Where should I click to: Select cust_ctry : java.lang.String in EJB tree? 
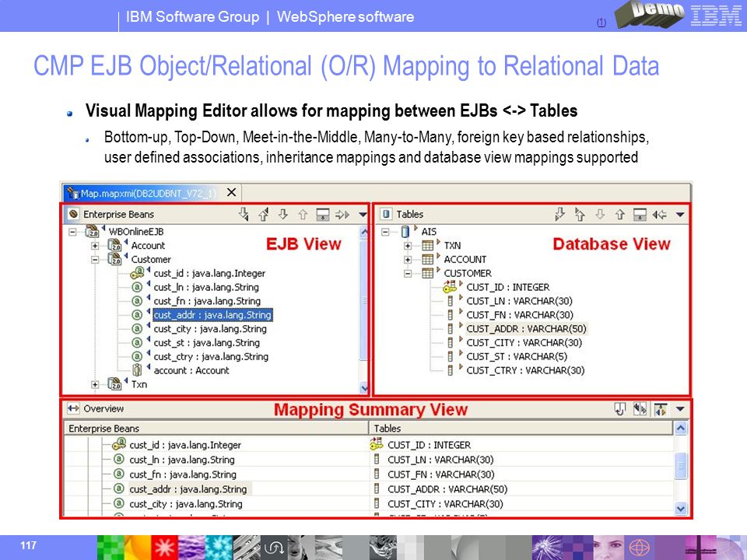tap(211, 356)
